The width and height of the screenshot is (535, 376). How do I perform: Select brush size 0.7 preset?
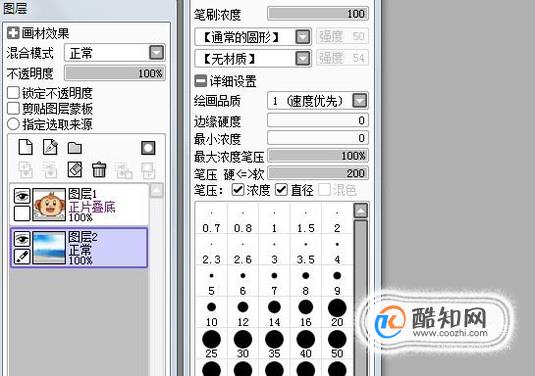coord(211,221)
